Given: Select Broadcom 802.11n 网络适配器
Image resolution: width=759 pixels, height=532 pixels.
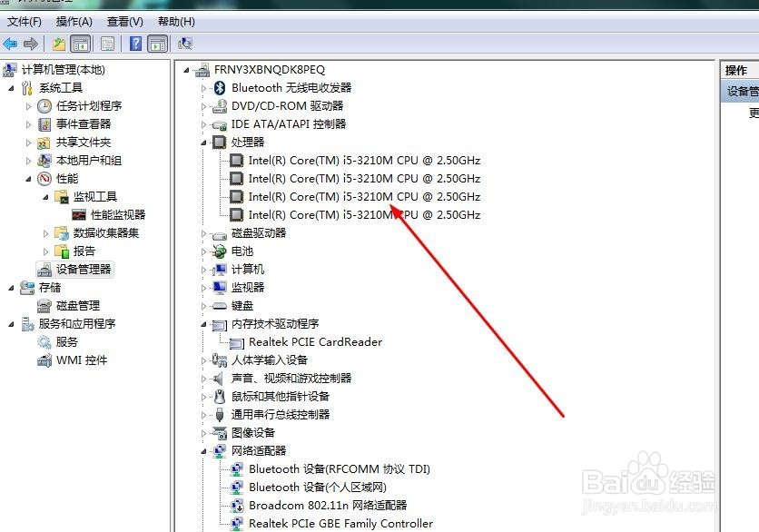Looking at the screenshot, I should 328,506.
